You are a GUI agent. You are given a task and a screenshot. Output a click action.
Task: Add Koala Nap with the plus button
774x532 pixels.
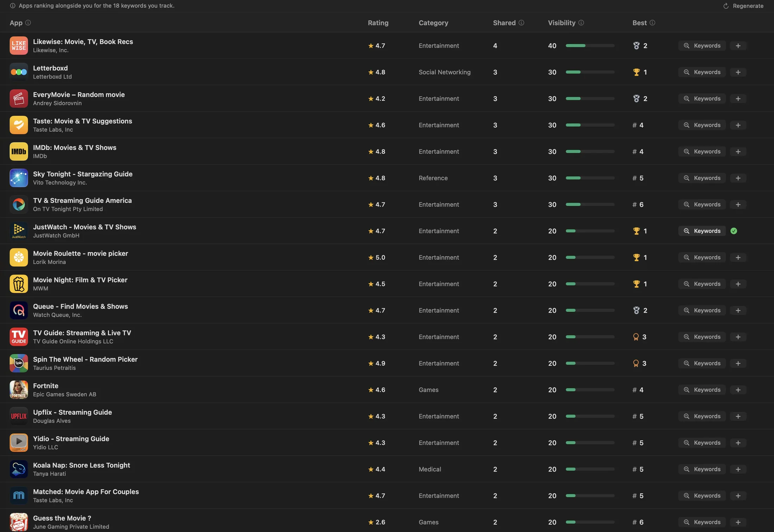pyautogui.click(x=738, y=469)
